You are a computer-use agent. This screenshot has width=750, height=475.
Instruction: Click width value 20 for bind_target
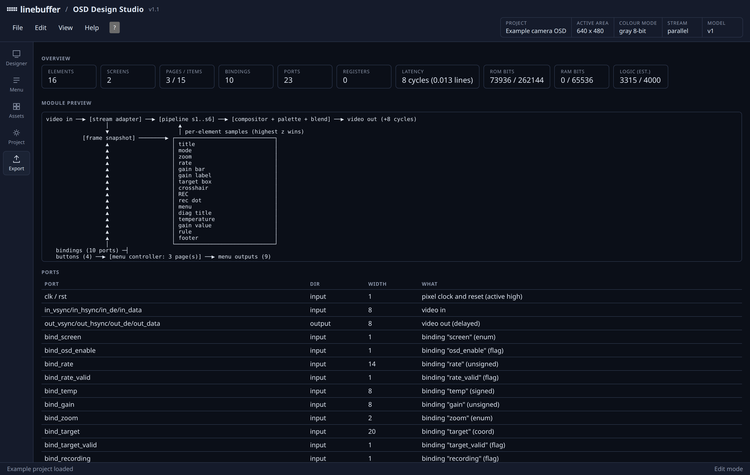click(x=372, y=431)
